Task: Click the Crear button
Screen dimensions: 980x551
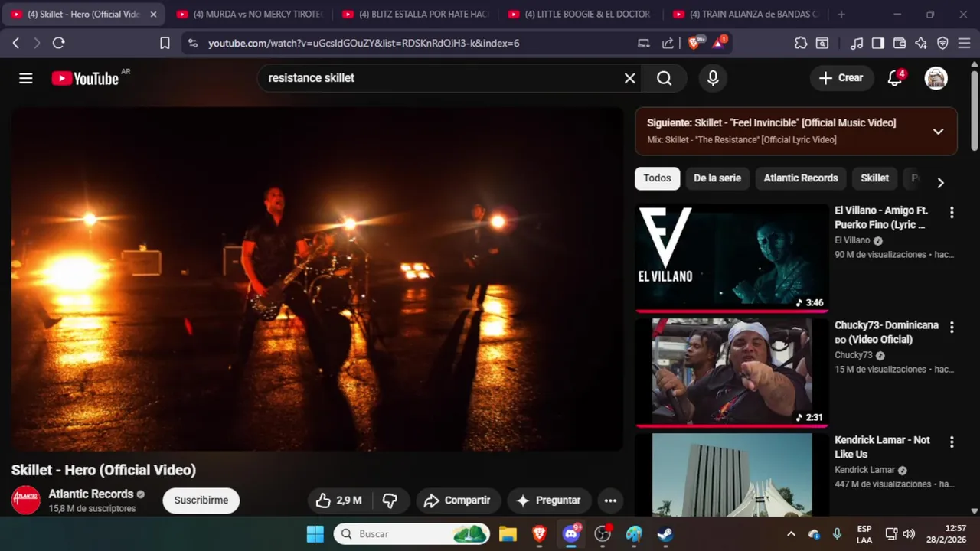Action: coord(841,78)
